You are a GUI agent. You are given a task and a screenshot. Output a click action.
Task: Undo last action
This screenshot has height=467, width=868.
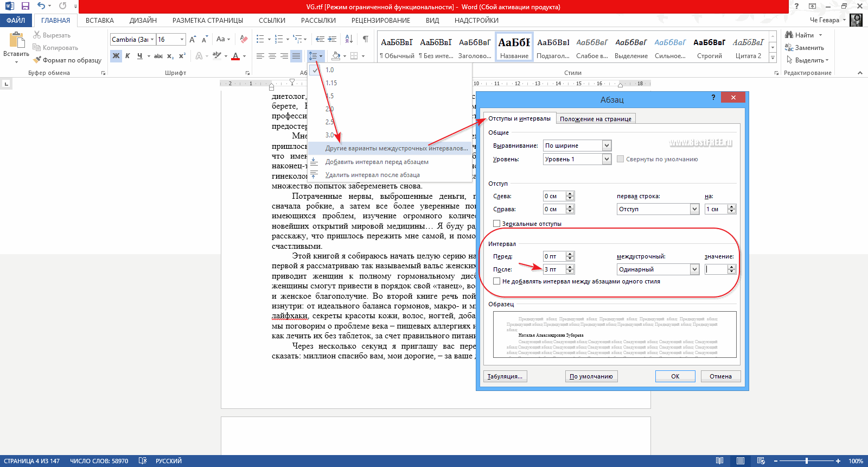41,6
